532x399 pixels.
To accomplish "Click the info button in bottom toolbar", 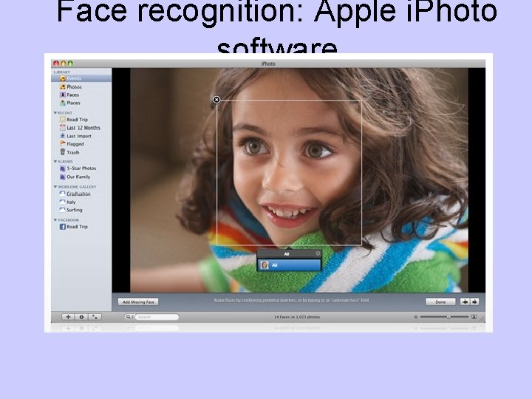I will click(81, 317).
